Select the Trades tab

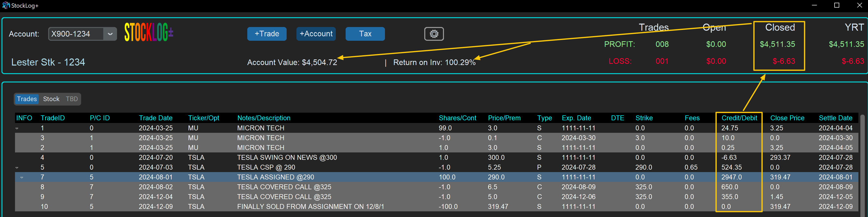27,99
